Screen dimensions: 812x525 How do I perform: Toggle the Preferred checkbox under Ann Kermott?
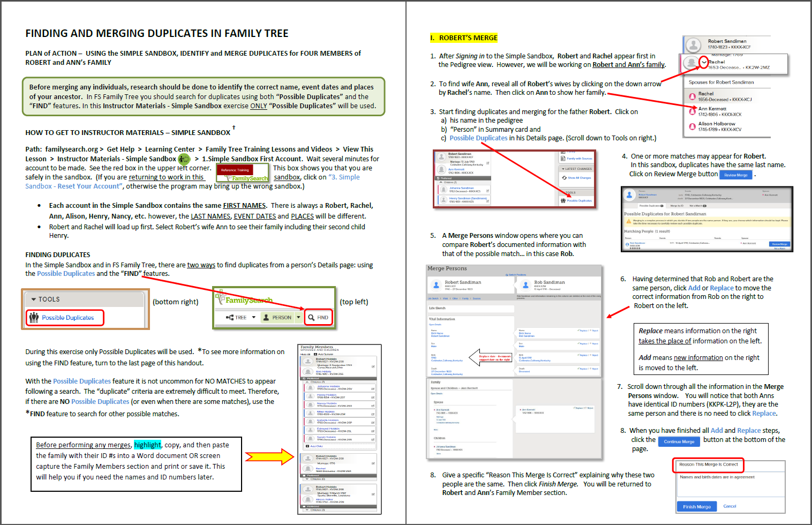click(438, 178)
